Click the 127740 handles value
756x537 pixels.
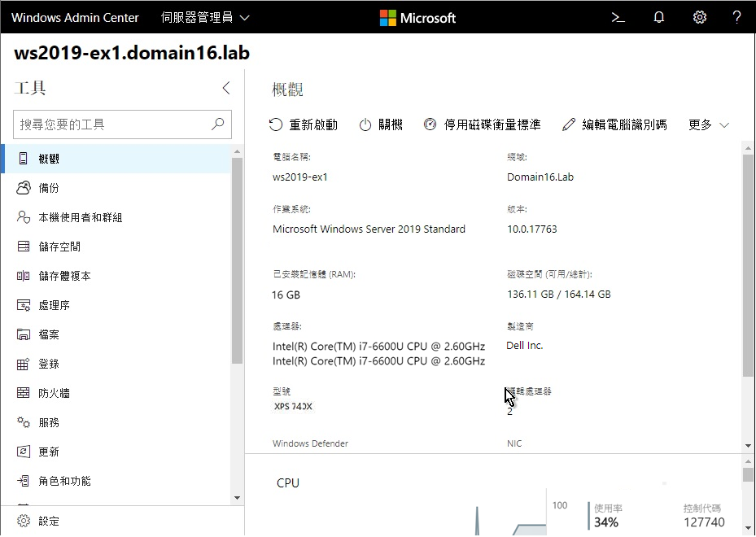(x=704, y=522)
